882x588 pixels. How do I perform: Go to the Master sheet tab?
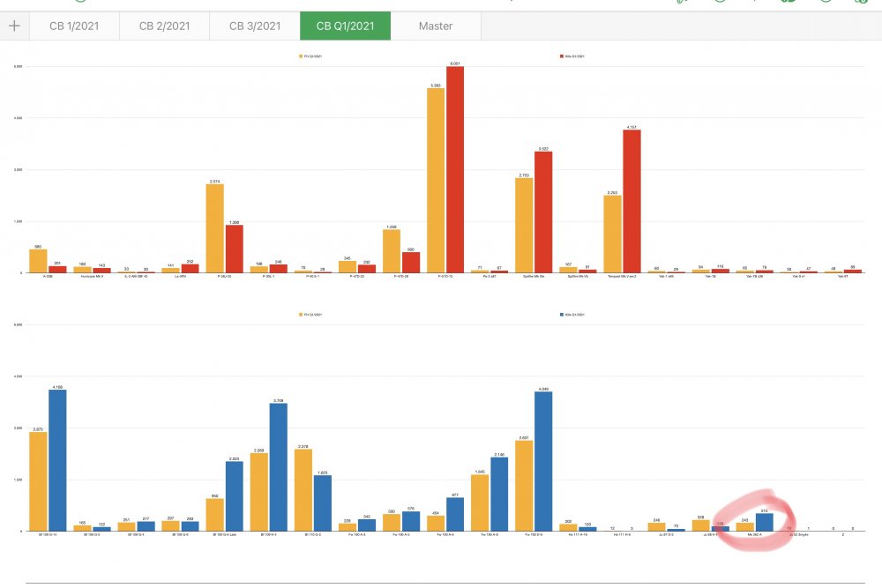coord(436,26)
